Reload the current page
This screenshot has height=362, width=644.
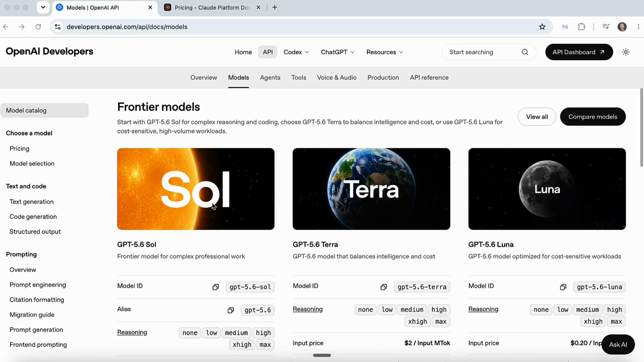click(x=38, y=27)
